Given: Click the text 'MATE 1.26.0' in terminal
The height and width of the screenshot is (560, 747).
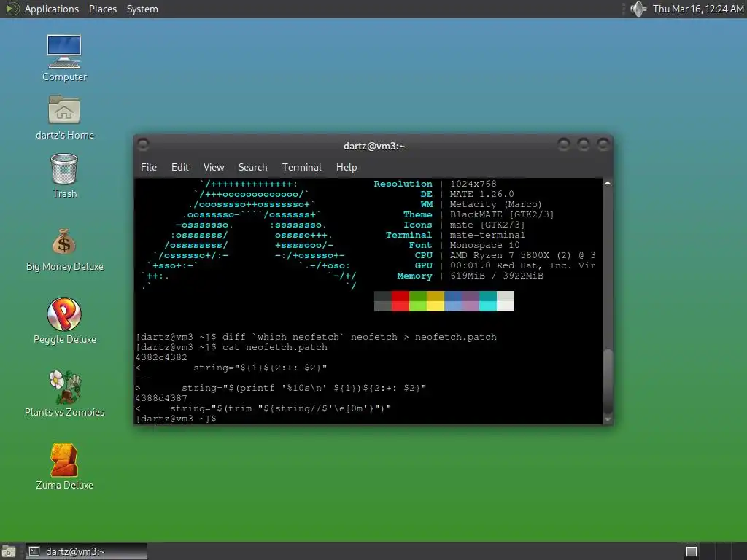Looking at the screenshot, I should [x=481, y=194].
